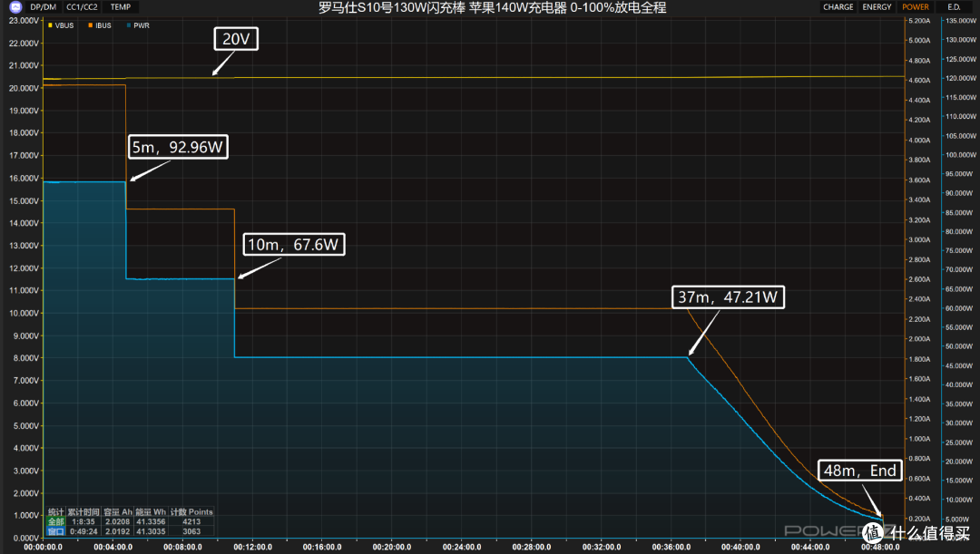This screenshot has width=980, height=554.
Task: Click the 4.000V voltage axis label
Action: [25, 448]
